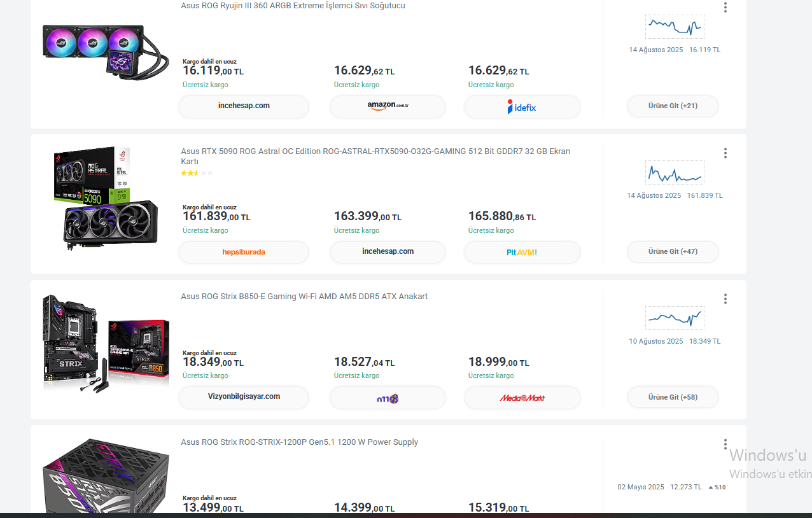Click the 18.527,04 TL price
812x518 pixels.
(x=364, y=362)
